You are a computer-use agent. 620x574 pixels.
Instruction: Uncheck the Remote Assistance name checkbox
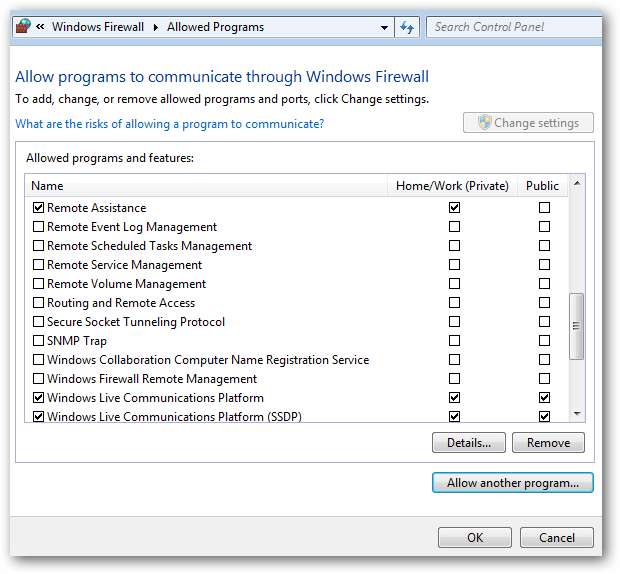tap(39, 208)
